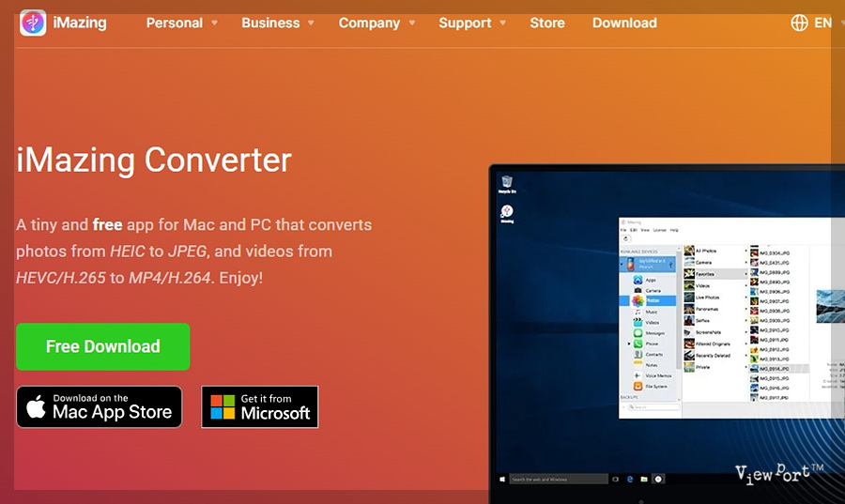Click the Microsoft logo on the badge
This screenshot has height=504, width=845.
click(x=223, y=407)
